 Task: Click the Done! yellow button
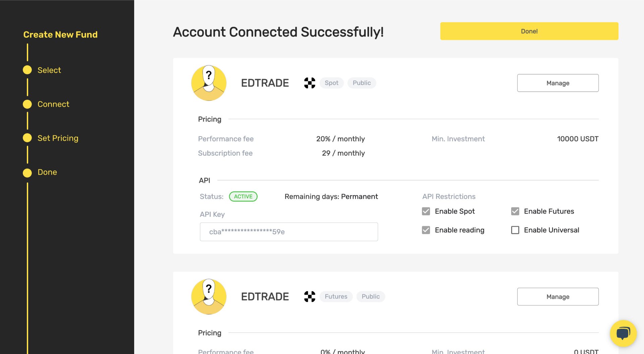point(529,31)
